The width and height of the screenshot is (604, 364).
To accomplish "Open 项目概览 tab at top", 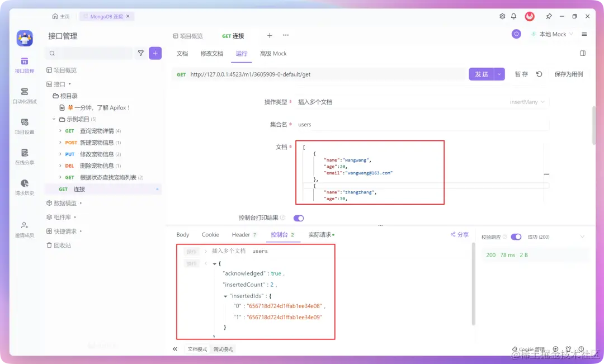I will [187, 36].
